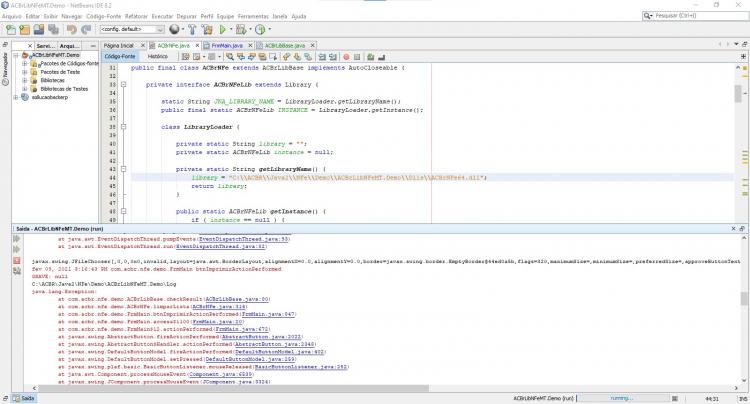The image size is (750, 404).
Task: Clean and build the project icon
Action: pos(207,30)
